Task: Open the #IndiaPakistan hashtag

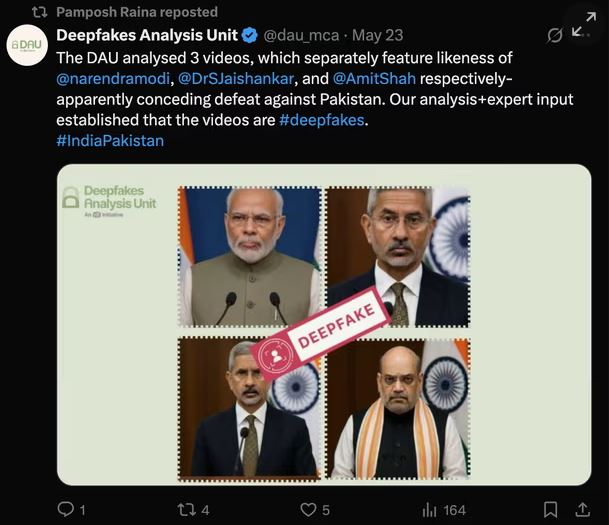Action: click(110, 141)
